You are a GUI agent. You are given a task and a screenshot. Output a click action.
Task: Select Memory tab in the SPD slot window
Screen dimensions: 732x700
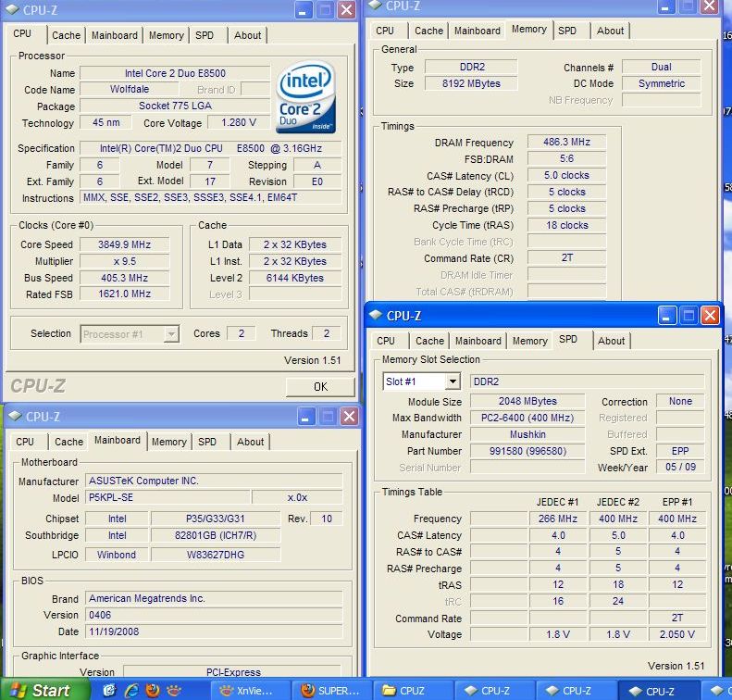pos(530,341)
